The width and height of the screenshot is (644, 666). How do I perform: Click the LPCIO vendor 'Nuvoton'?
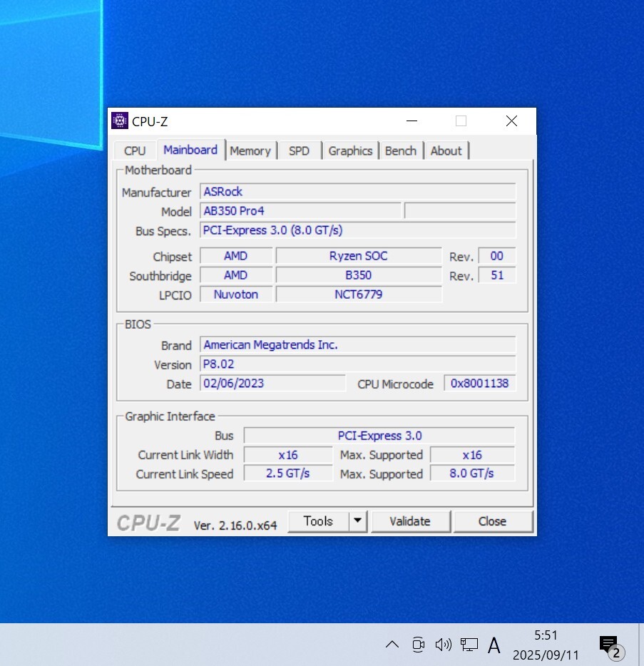[x=236, y=294]
